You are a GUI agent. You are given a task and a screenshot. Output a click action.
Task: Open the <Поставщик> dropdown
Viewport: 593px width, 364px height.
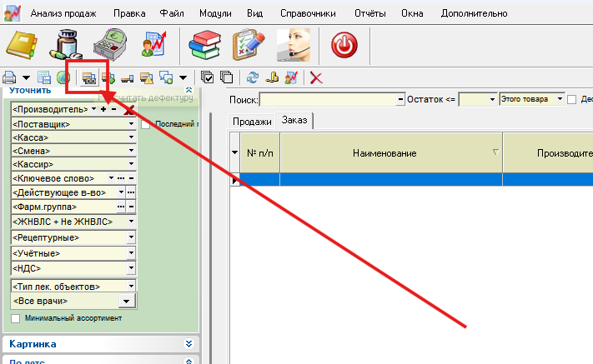[x=131, y=124]
